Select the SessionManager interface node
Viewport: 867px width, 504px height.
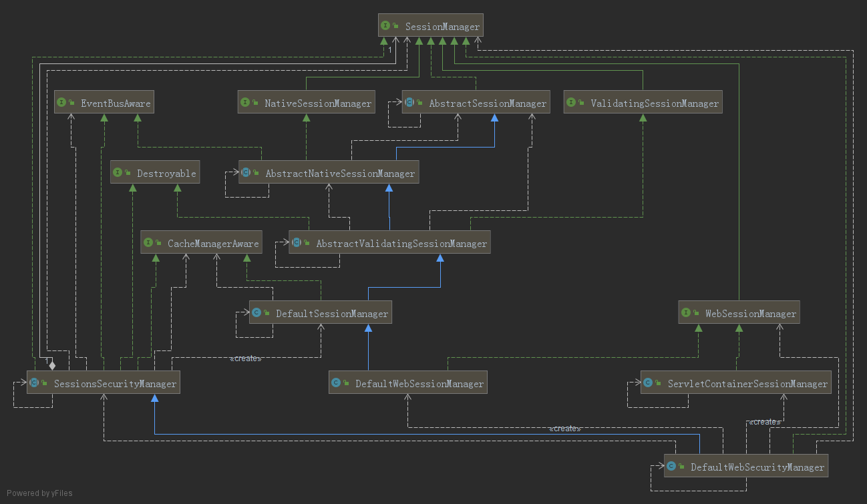tap(430, 26)
